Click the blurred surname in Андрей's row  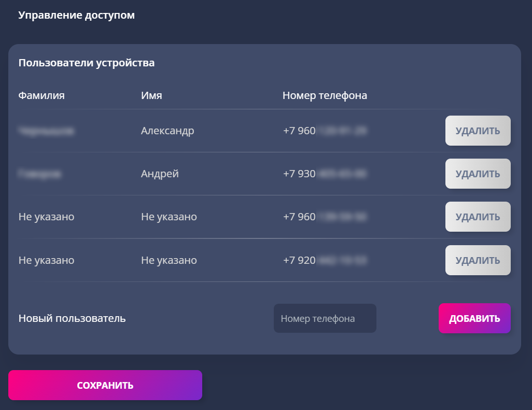pos(40,174)
